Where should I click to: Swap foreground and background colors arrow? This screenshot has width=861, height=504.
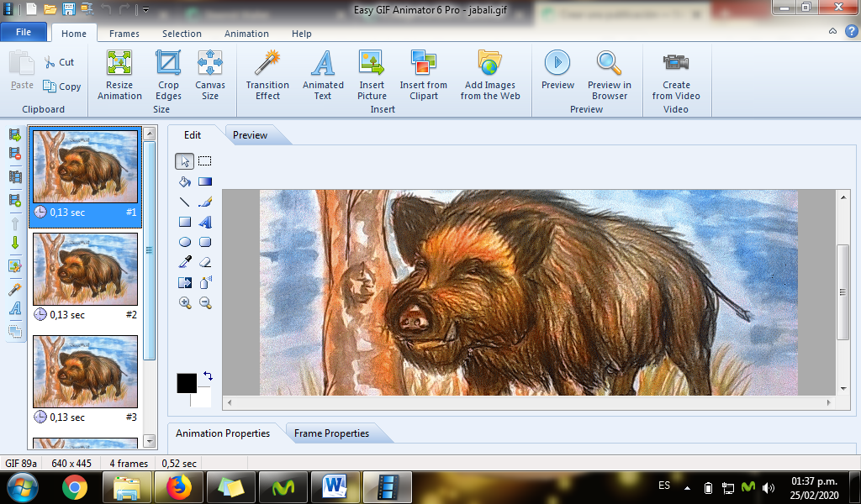coord(209,376)
